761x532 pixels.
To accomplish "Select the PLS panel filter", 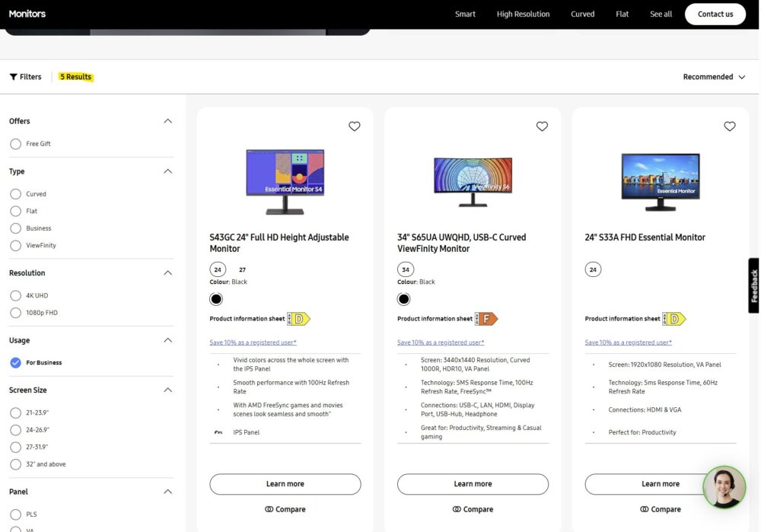I will (15, 514).
